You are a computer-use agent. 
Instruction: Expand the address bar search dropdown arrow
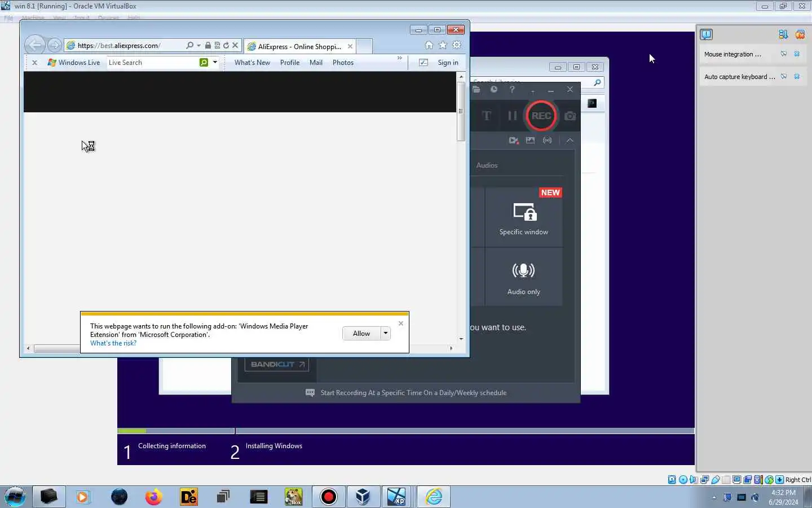click(198, 46)
